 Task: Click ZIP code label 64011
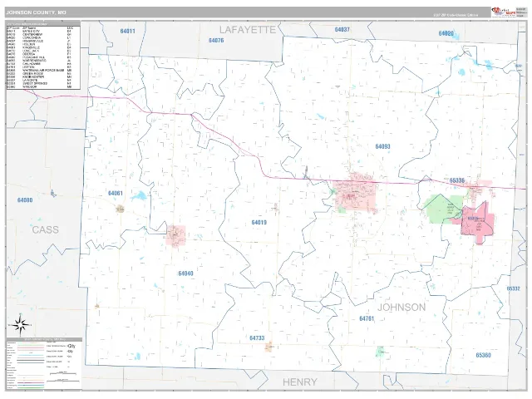127,32
